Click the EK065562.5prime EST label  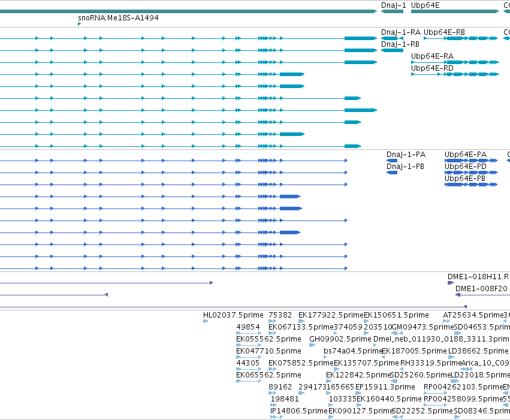point(268,375)
